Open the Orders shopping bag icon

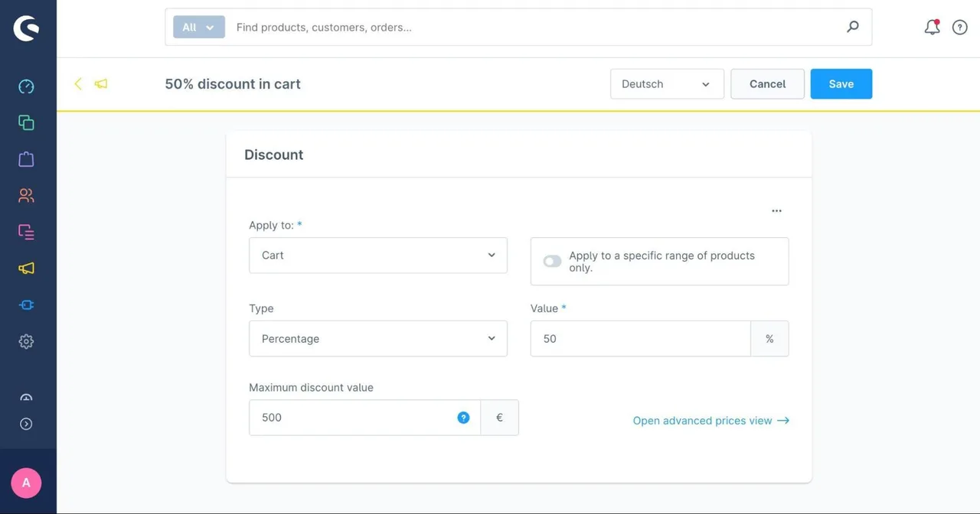26,159
